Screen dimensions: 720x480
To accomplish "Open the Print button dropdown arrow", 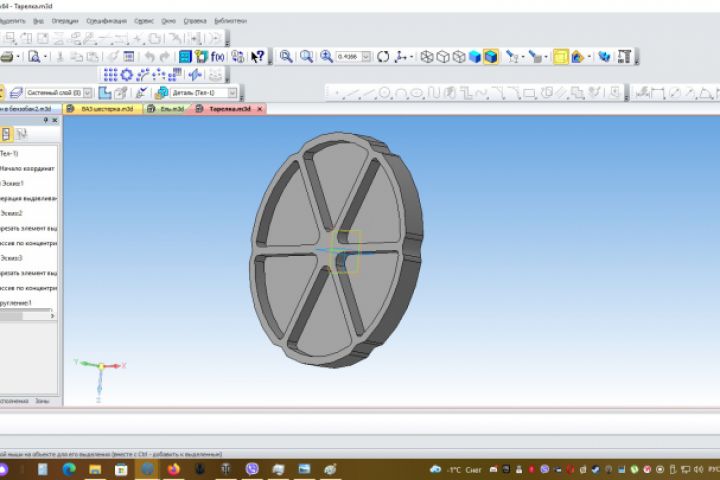I will click(18, 57).
